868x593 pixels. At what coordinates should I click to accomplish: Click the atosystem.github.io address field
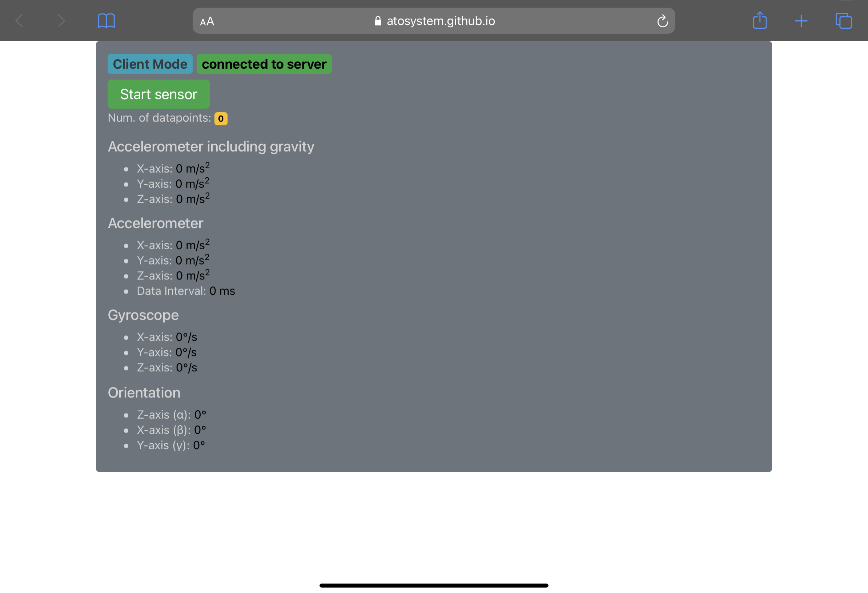pyautogui.click(x=441, y=21)
